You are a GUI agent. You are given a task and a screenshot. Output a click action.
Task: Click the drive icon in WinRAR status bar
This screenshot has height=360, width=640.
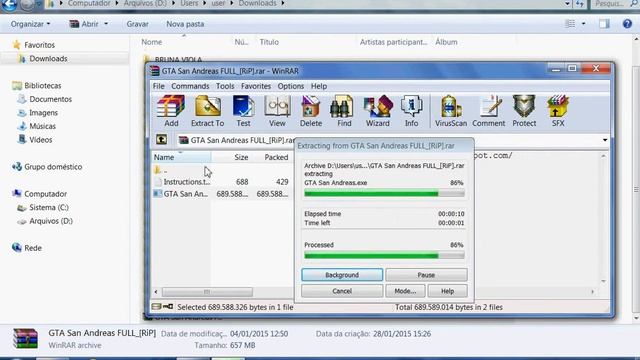(156, 307)
